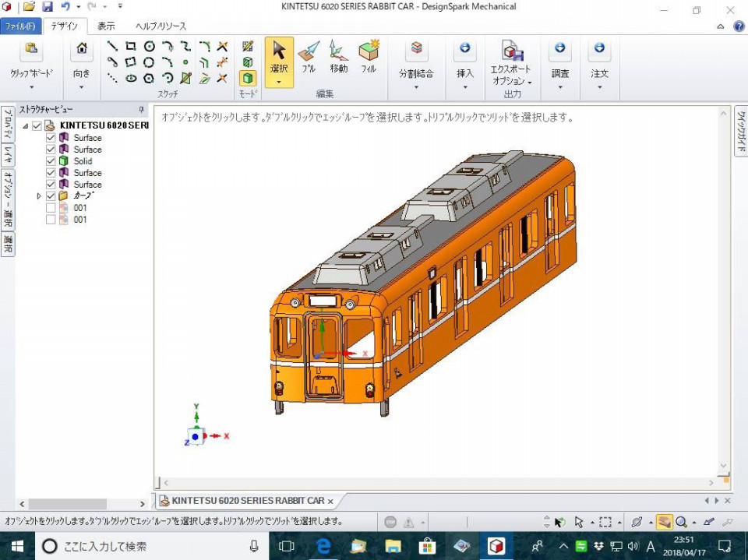Activate the Spin view tool in status bar
Screen dimensions: 748x560
636,522
